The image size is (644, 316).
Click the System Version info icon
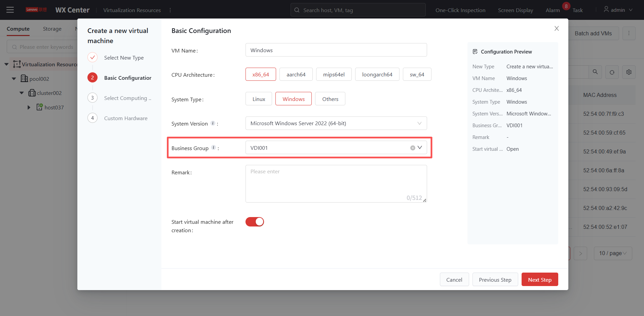213,123
